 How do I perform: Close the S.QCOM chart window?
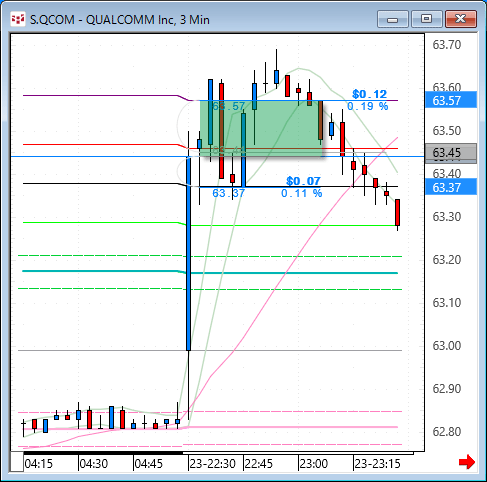[461, 19]
